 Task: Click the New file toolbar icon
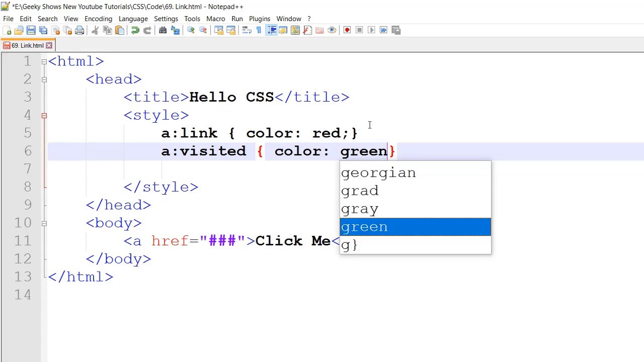click(7, 31)
